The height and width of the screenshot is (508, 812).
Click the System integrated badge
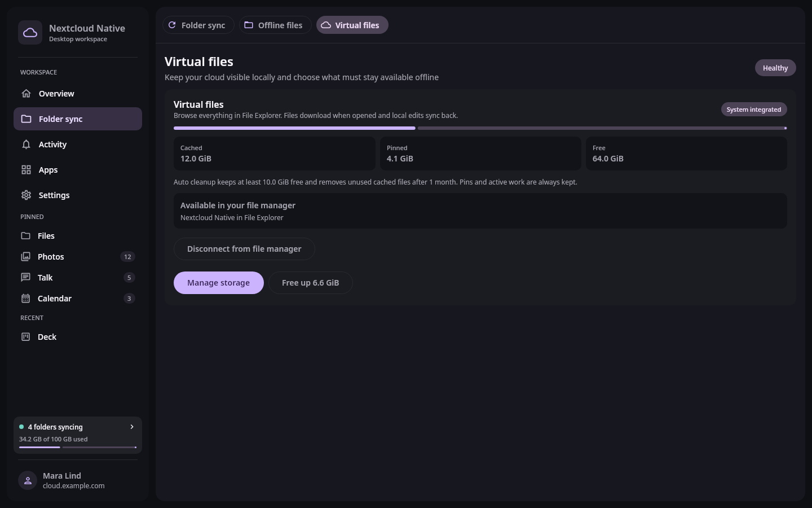point(754,110)
